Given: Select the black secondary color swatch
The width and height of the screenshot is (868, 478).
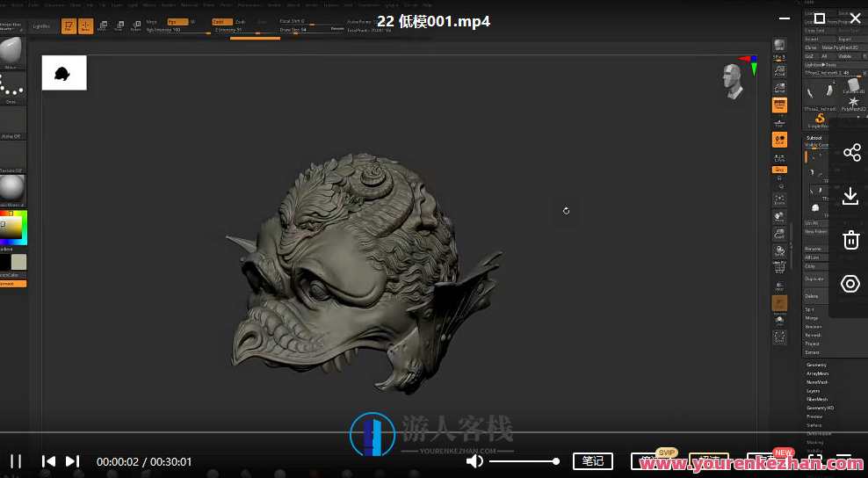Looking at the screenshot, I should [x=5, y=262].
